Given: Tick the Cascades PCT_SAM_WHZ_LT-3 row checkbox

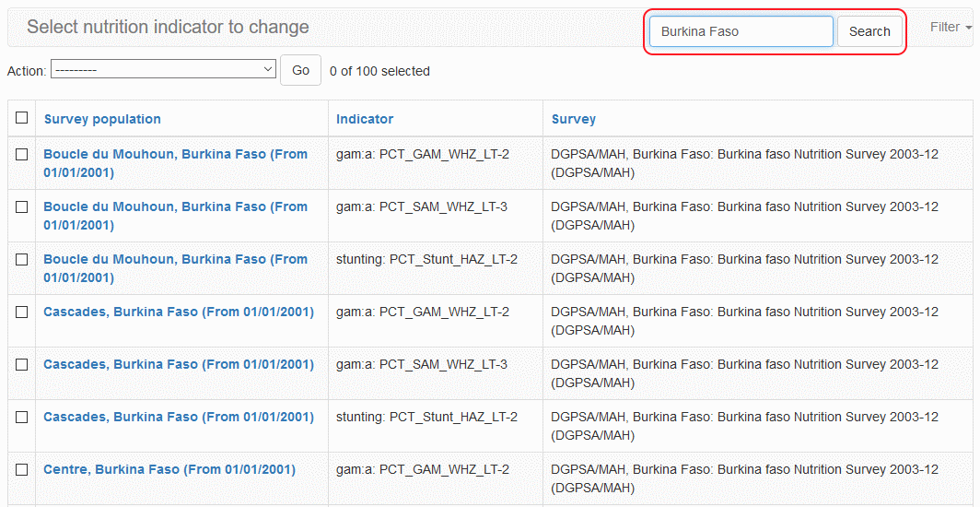Looking at the screenshot, I should point(21,365).
